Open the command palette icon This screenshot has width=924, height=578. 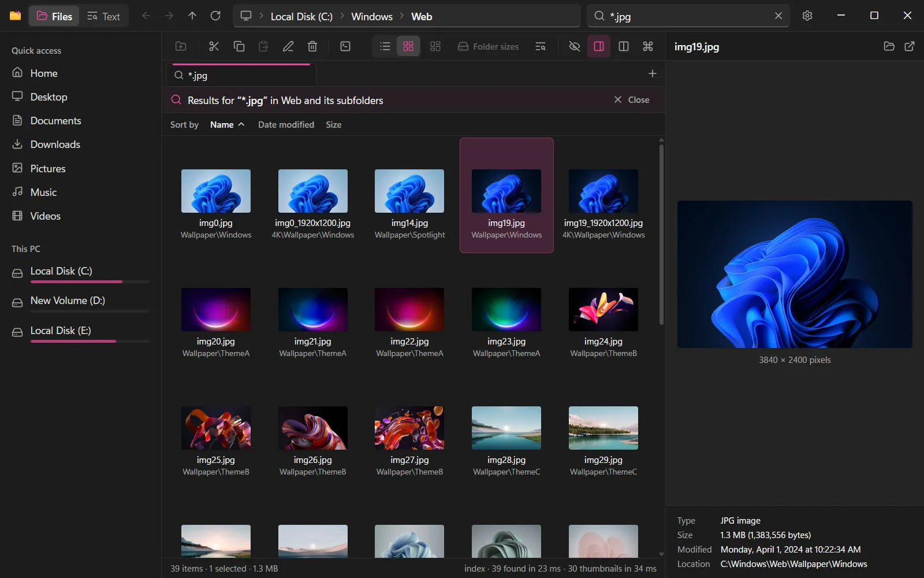pyautogui.click(x=648, y=46)
